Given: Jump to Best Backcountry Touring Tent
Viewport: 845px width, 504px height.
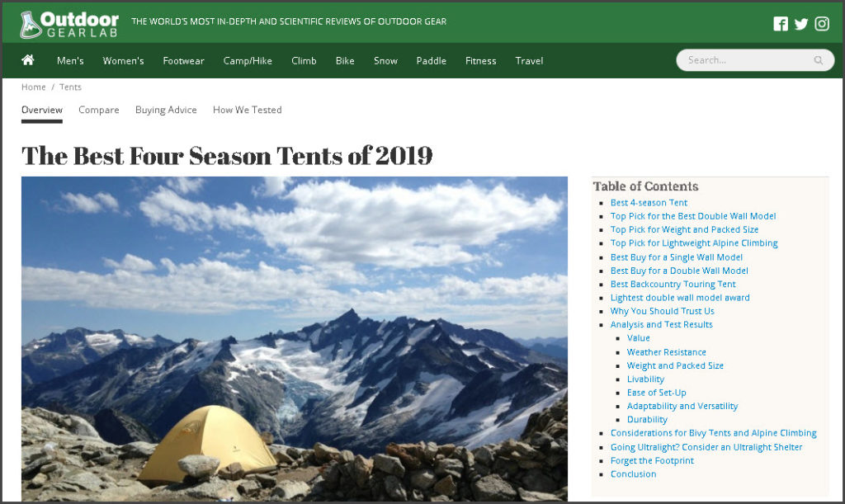Looking at the screenshot, I should click(x=673, y=285).
